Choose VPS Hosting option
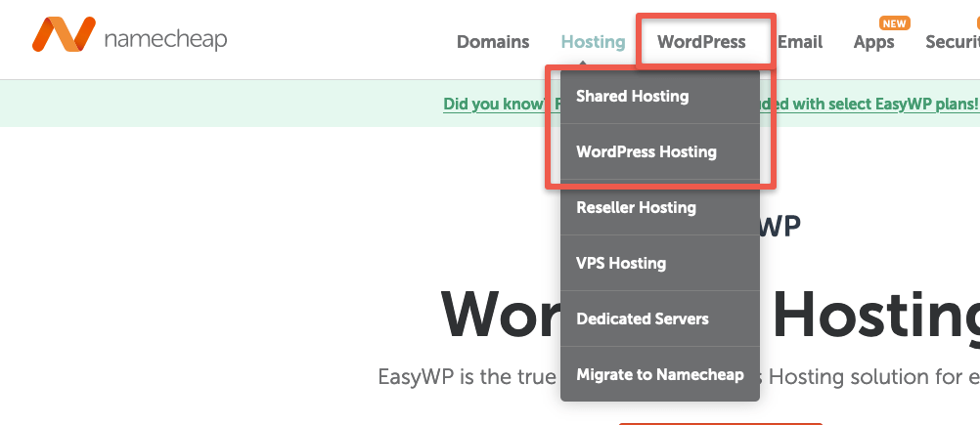Screen dimensions: 980x425 pos(660,263)
